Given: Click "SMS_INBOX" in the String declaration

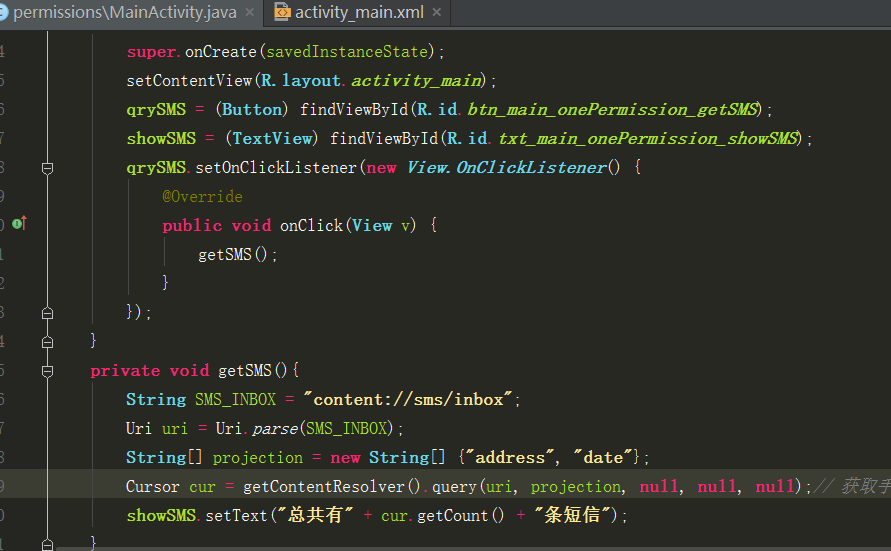Looking at the screenshot, I should (x=235, y=399).
